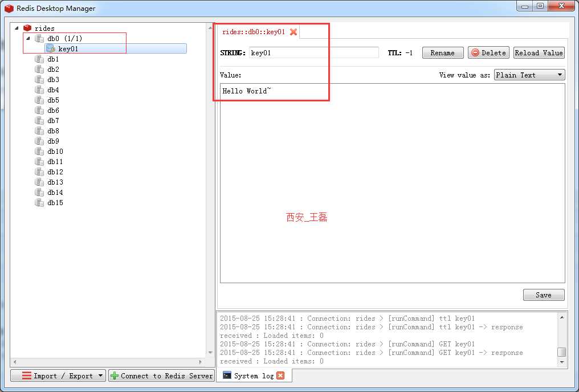The height and width of the screenshot is (392, 579).
Task: Click the key name input field
Action: click(314, 53)
